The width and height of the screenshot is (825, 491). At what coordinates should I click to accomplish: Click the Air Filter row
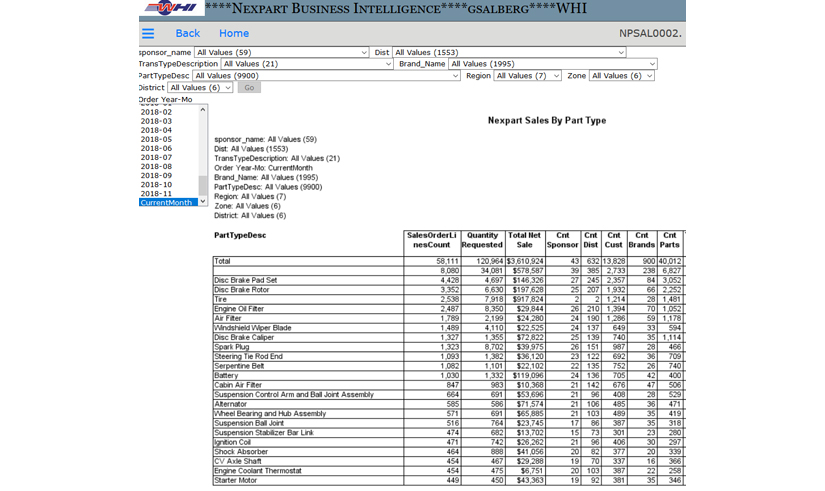447,318
